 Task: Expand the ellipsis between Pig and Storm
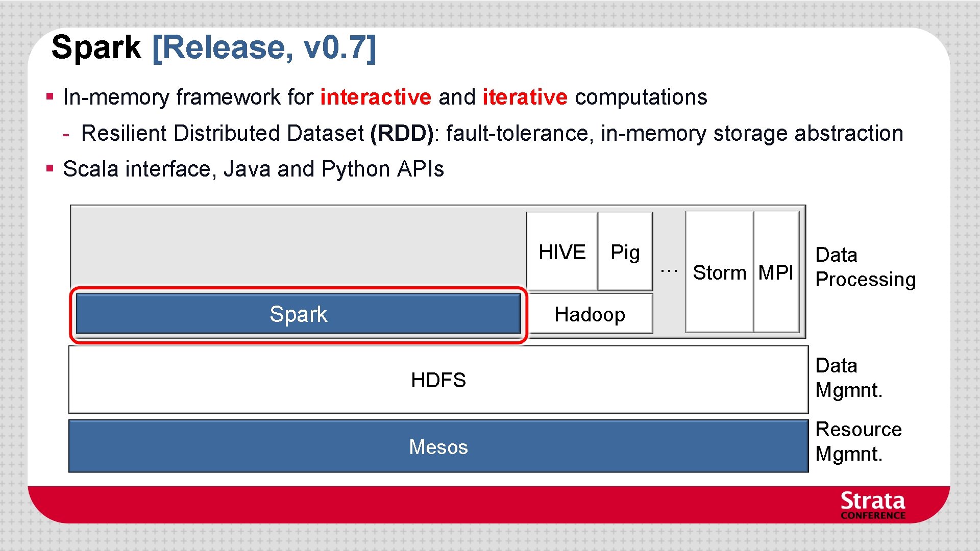669,270
